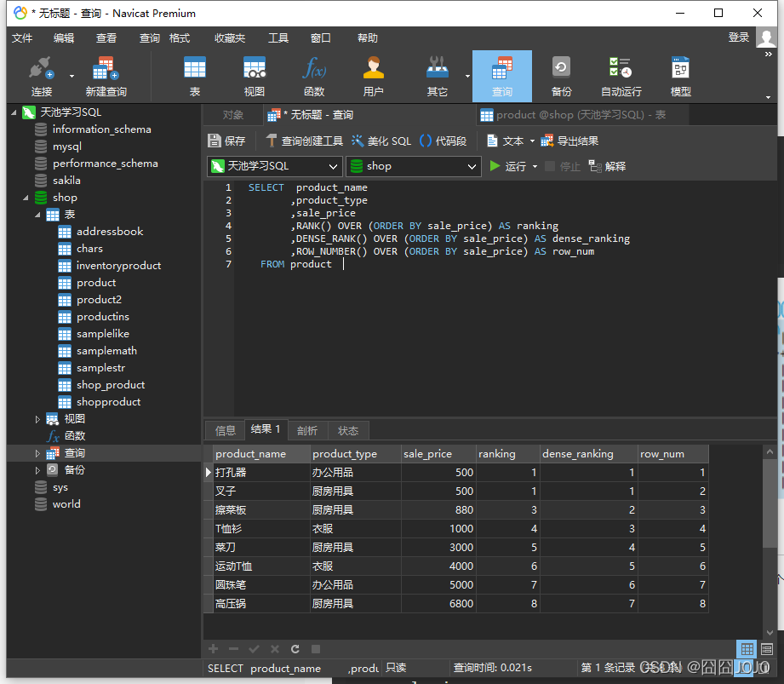Collapse the 天池学习SQL connection node
784x684 pixels.
tap(14, 112)
